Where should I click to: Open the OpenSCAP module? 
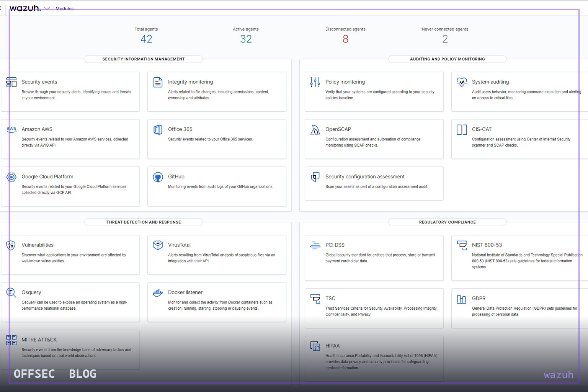(x=374, y=139)
